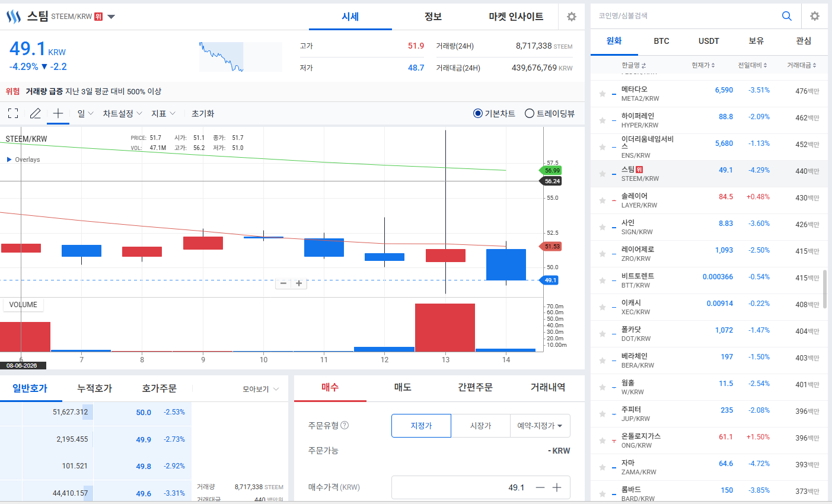
Task: Select the 트레이딩뷰 radio button
Action: pyautogui.click(x=530, y=113)
